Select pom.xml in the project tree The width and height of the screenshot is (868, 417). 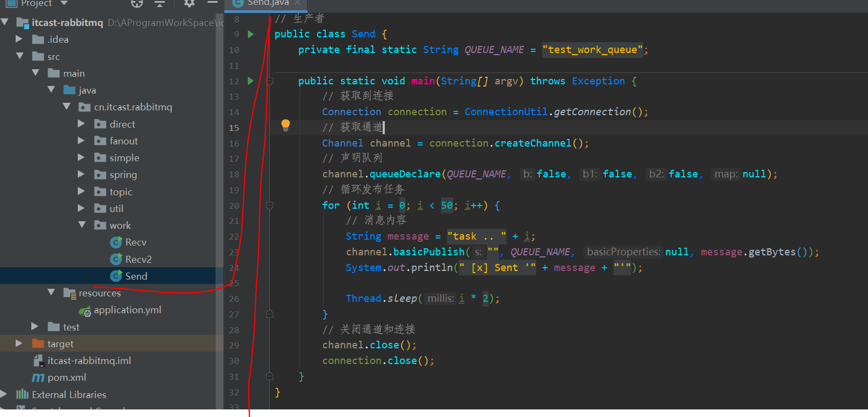click(x=67, y=378)
